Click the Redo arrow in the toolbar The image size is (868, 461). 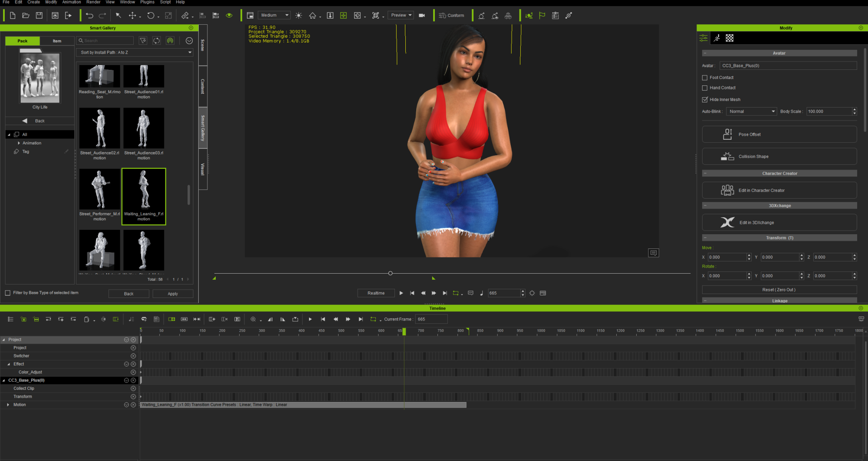(x=102, y=16)
